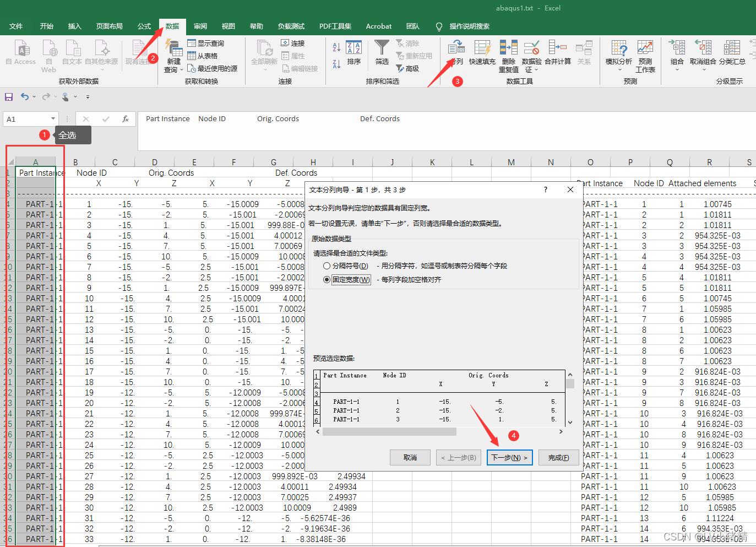Open Customize Quick Access Toolbar dropdown
Image resolution: width=756 pixels, height=547 pixels.
88,97
